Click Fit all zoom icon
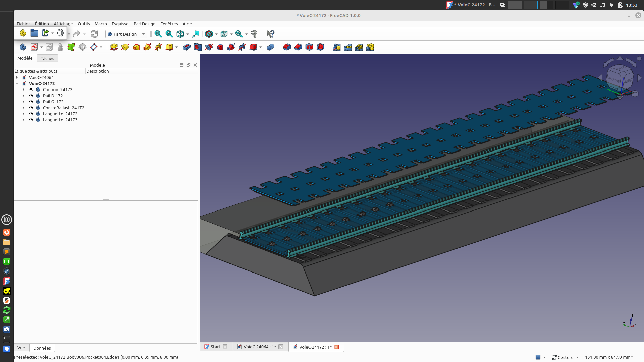Viewport: 644px width, 362px height. tap(158, 34)
